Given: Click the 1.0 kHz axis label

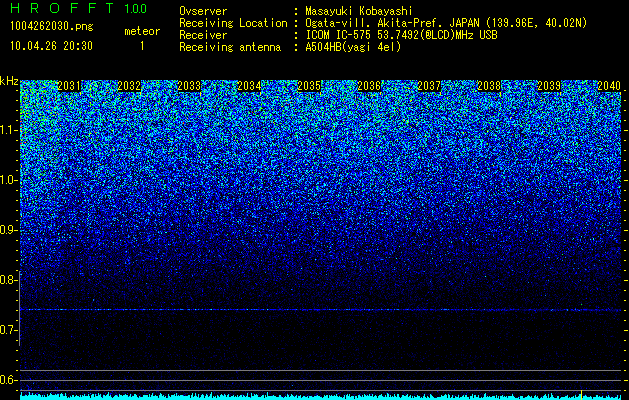Looking at the screenshot, I should [9, 180].
